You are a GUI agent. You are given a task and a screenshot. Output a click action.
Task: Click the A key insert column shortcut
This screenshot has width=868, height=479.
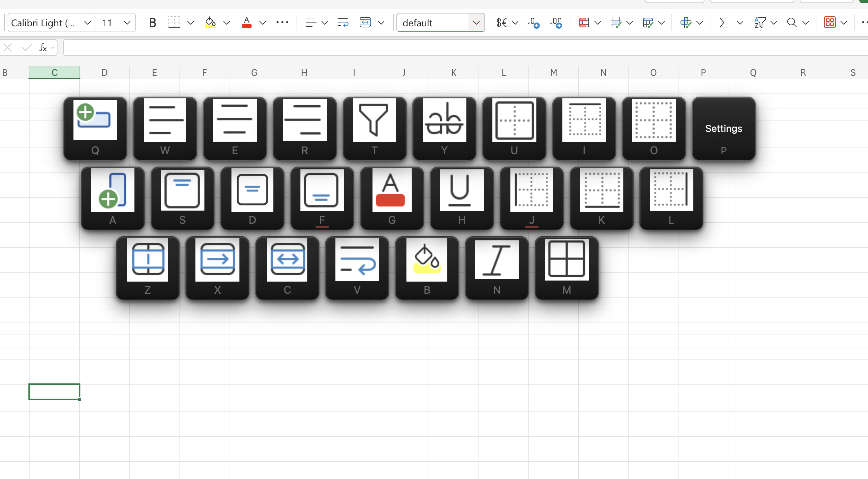pos(113,198)
